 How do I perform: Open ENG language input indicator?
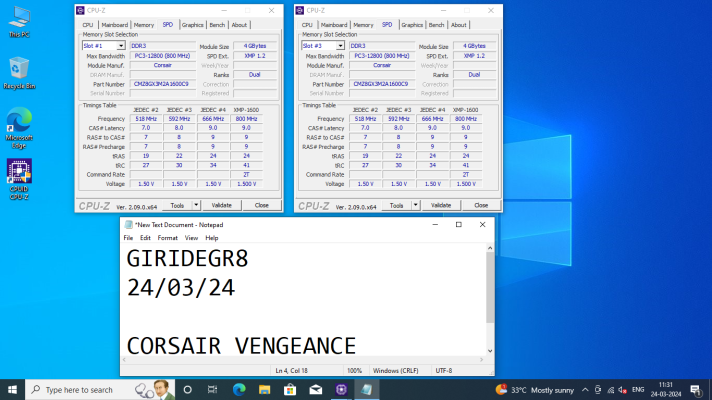638,390
